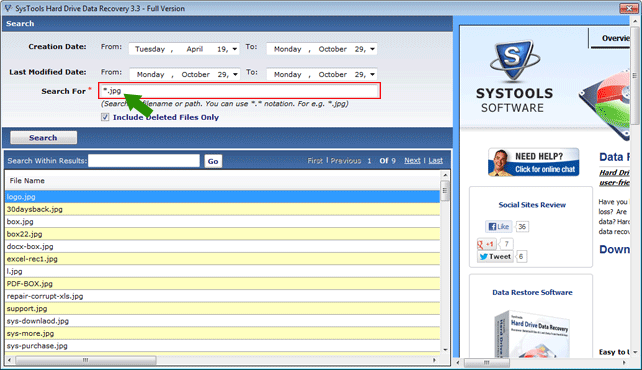The width and height of the screenshot is (642, 370).
Task: Close the Hard Drive Data Recovery window
Action: point(628,8)
